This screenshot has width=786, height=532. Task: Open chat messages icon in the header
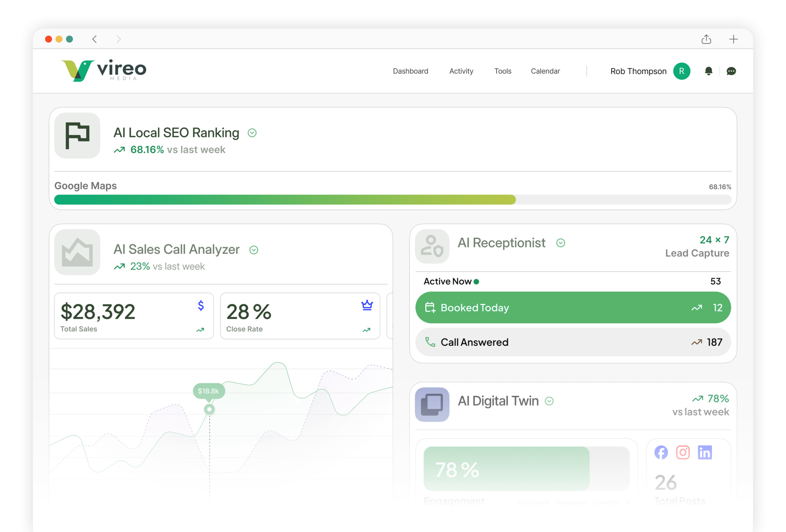731,71
